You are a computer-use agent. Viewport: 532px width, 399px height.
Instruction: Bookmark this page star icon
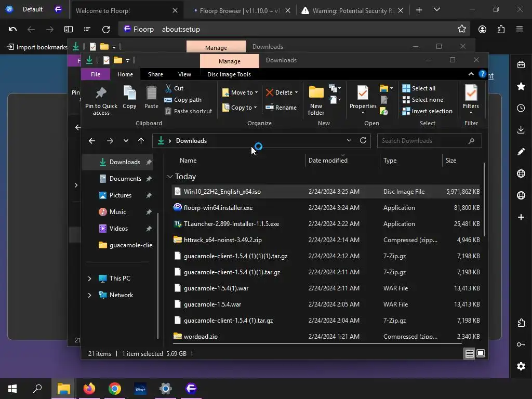click(x=462, y=29)
